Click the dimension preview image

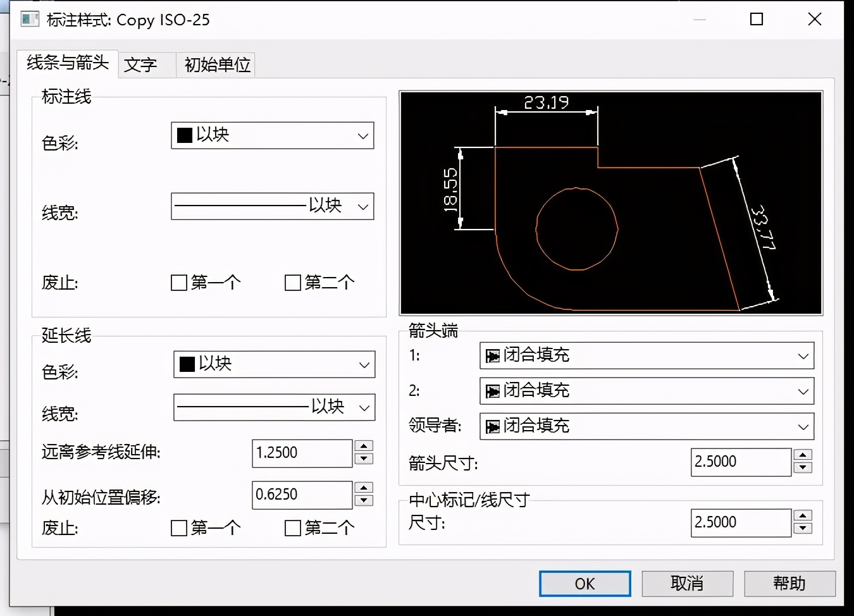[x=611, y=203]
